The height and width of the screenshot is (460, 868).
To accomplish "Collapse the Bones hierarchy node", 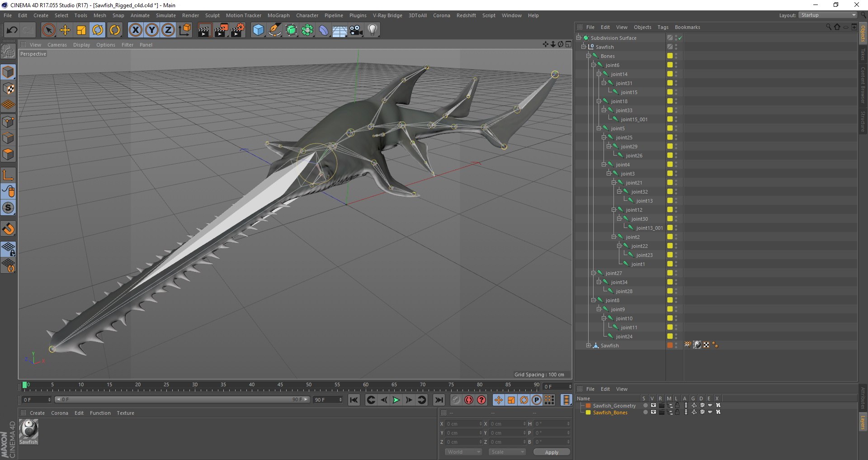I will (589, 56).
